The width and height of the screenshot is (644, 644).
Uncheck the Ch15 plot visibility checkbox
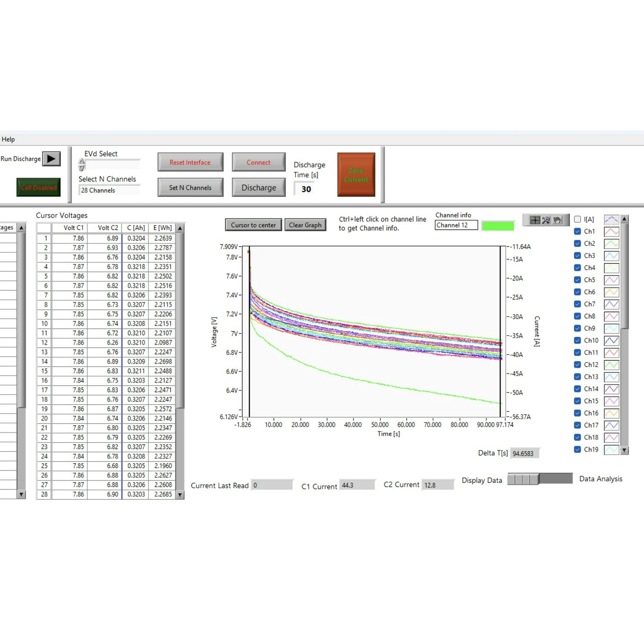(x=577, y=401)
